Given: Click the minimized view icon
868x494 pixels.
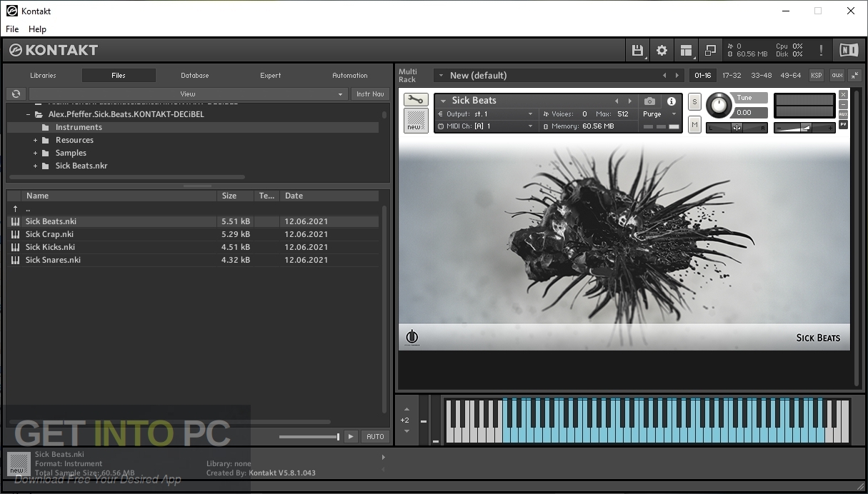Looking at the screenshot, I should [710, 50].
